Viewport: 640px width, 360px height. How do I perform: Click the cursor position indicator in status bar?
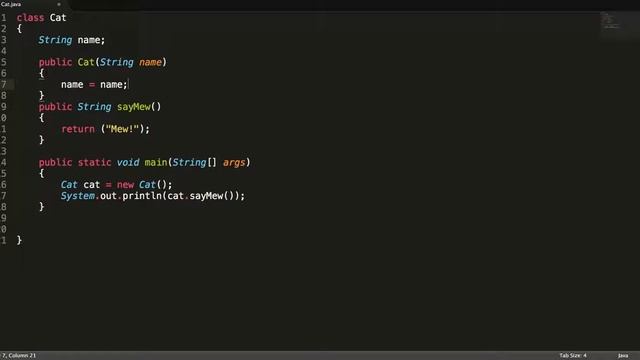click(19, 356)
